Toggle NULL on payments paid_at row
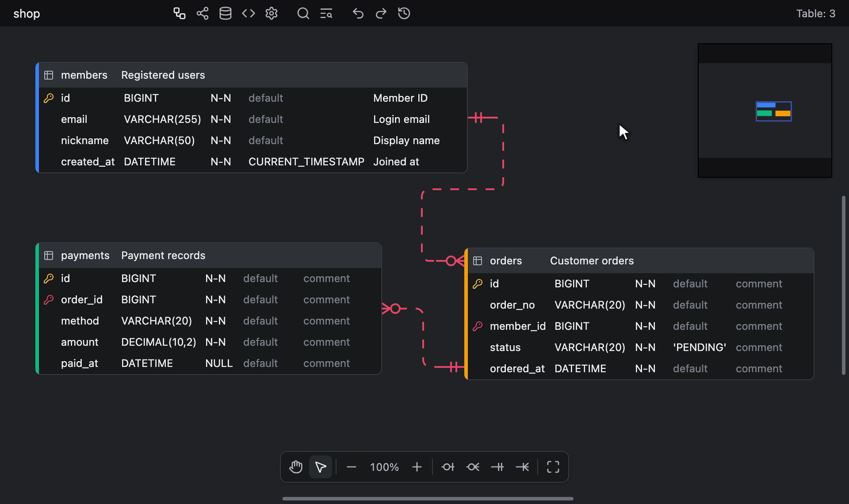Screen dimensions: 849x504 (219, 363)
